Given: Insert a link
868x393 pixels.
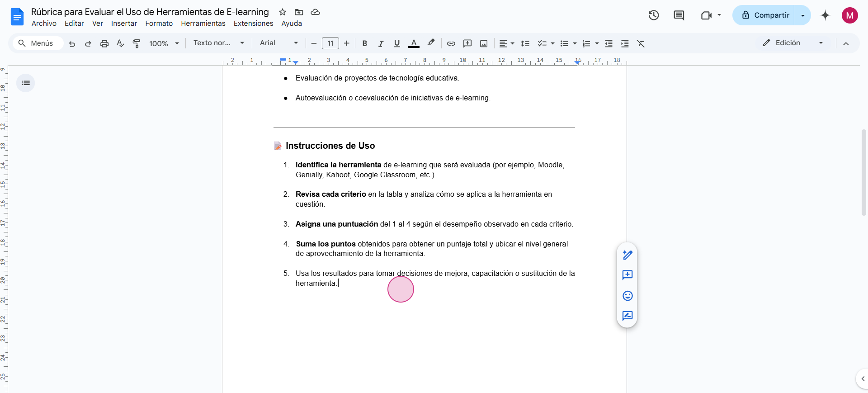Looking at the screenshot, I should 451,43.
